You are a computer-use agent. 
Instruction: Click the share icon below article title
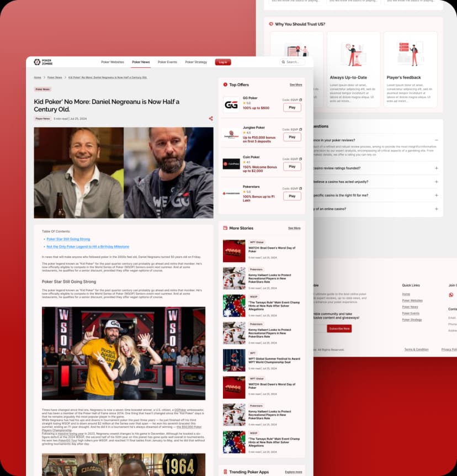211,118
